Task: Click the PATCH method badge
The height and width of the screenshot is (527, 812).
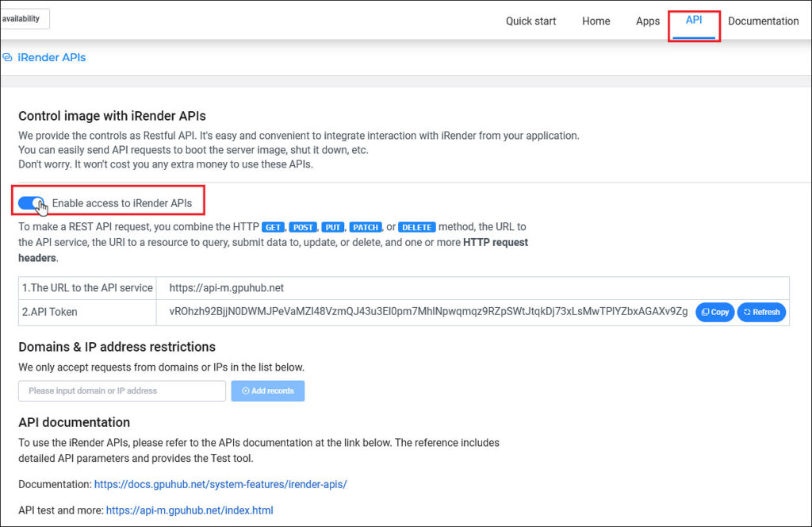Action: click(366, 227)
